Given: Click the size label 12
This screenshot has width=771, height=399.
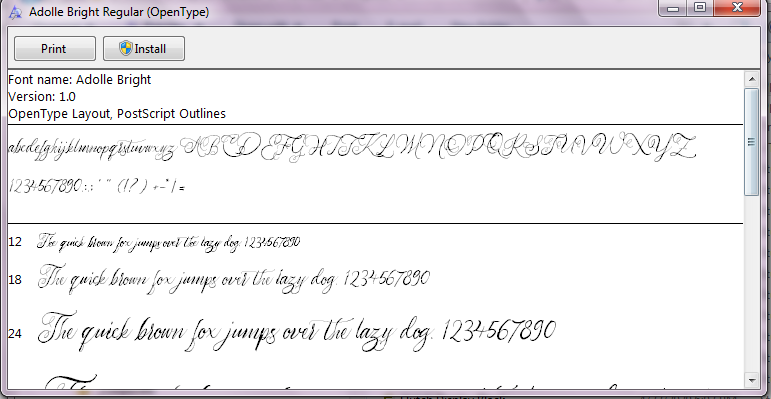Looking at the screenshot, I should [x=15, y=242].
